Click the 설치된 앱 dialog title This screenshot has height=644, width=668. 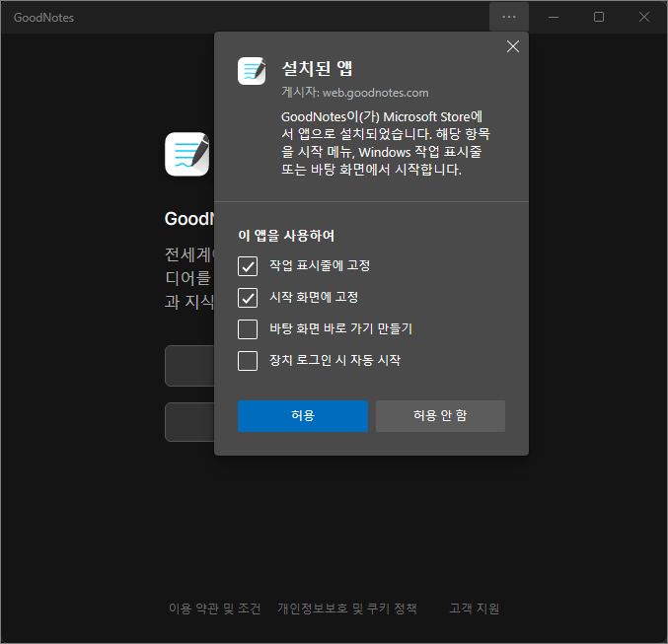317,69
